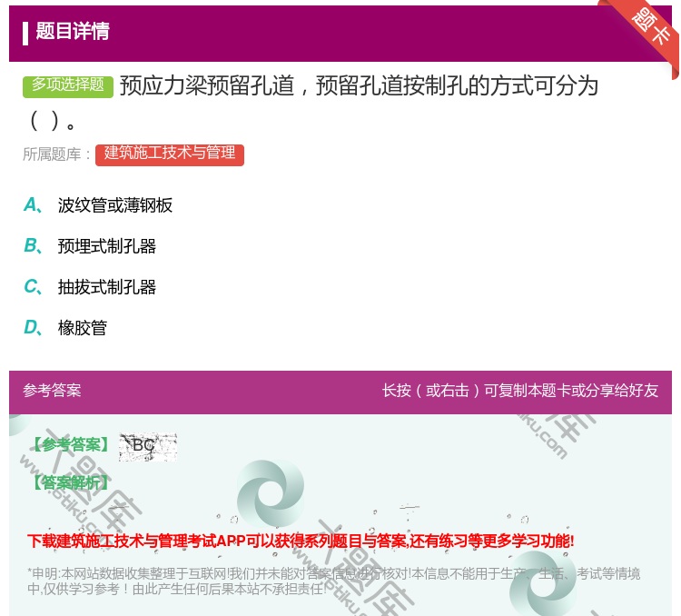Click the 参考答案 section header
The width and height of the screenshot is (681, 616).
(x=52, y=390)
